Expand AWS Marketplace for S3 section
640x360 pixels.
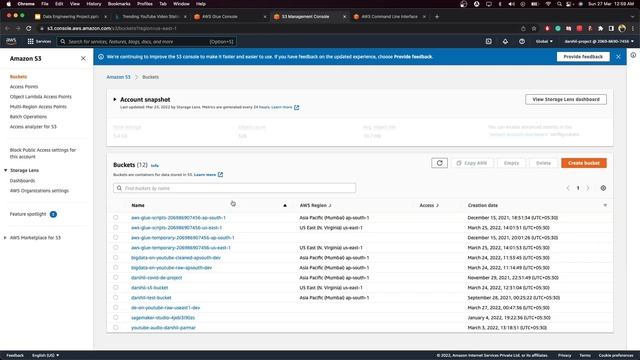click(x=5, y=238)
